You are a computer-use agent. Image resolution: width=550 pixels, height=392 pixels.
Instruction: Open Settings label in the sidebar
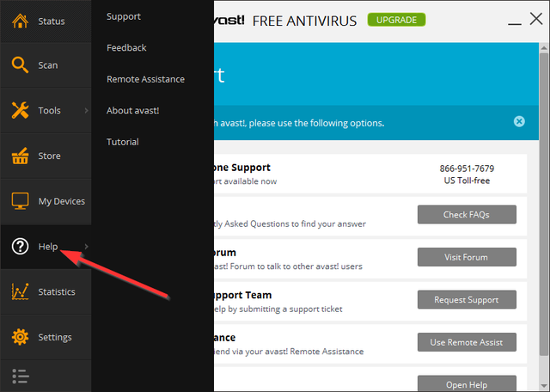55,337
